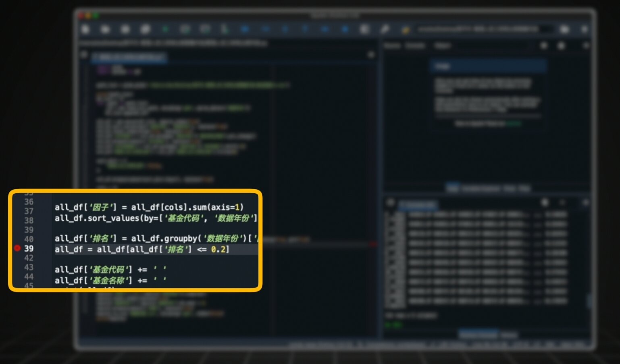Click line number 42 in the gutter

pyautogui.click(x=29, y=258)
